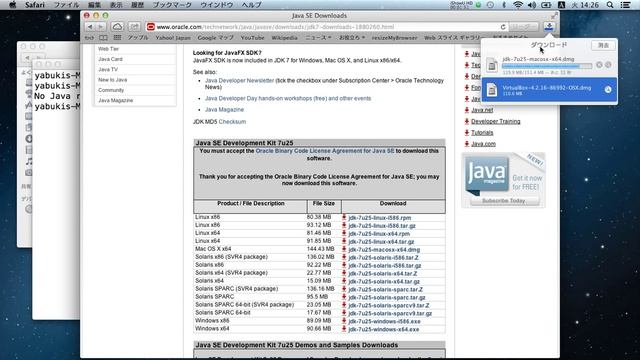
Task: Open the 編集 menu
Action: (x=94, y=5)
